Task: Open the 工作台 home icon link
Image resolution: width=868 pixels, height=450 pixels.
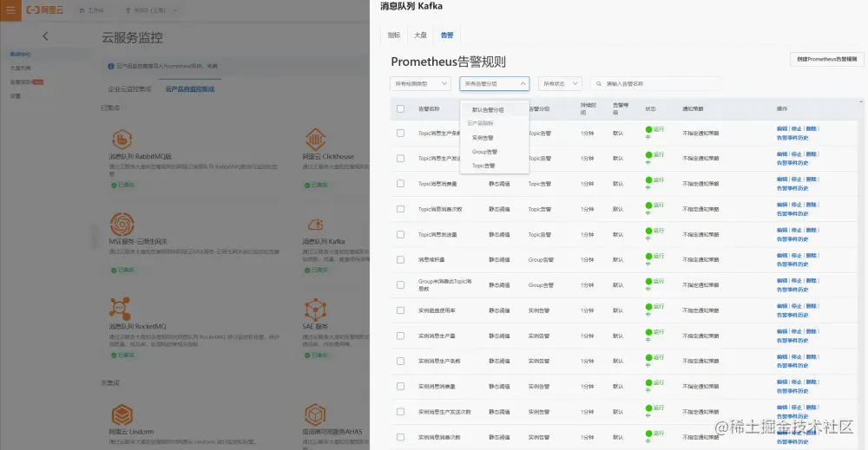Action: [91, 10]
